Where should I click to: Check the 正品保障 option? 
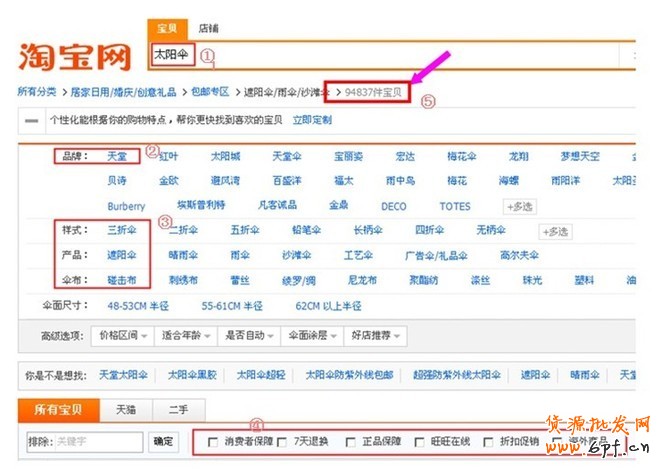(x=349, y=441)
